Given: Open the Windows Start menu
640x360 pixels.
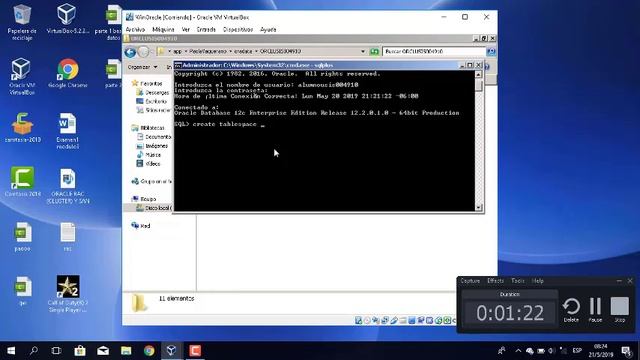Looking at the screenshot, I should [x=11, y=350].
